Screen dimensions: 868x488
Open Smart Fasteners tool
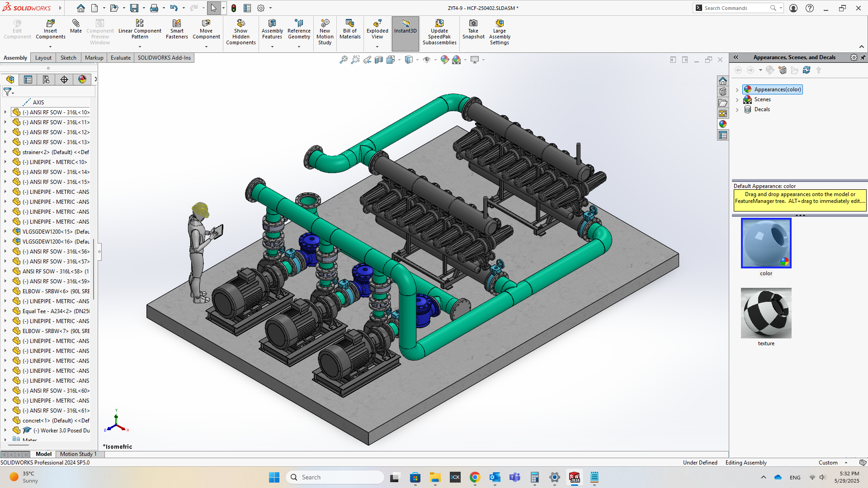point(177,29)
